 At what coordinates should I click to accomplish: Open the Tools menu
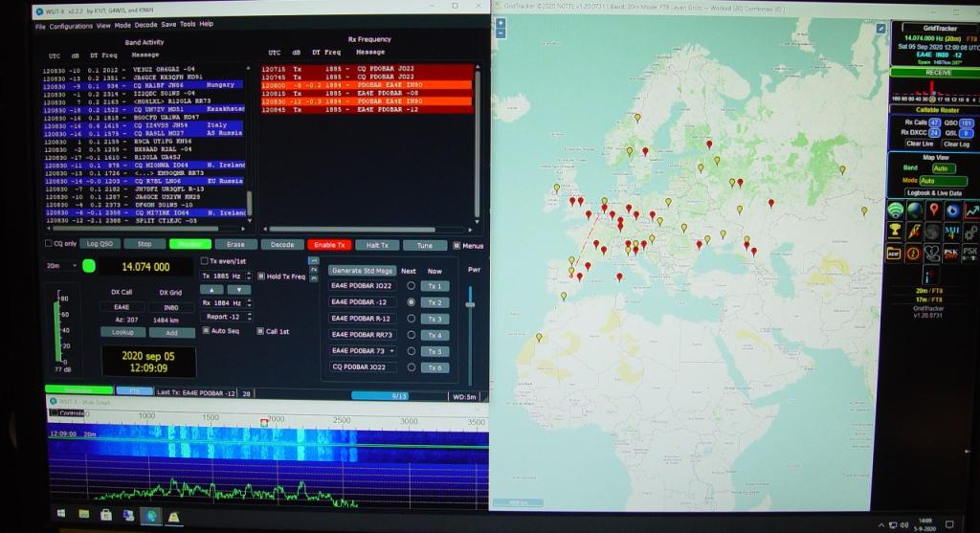188,24
